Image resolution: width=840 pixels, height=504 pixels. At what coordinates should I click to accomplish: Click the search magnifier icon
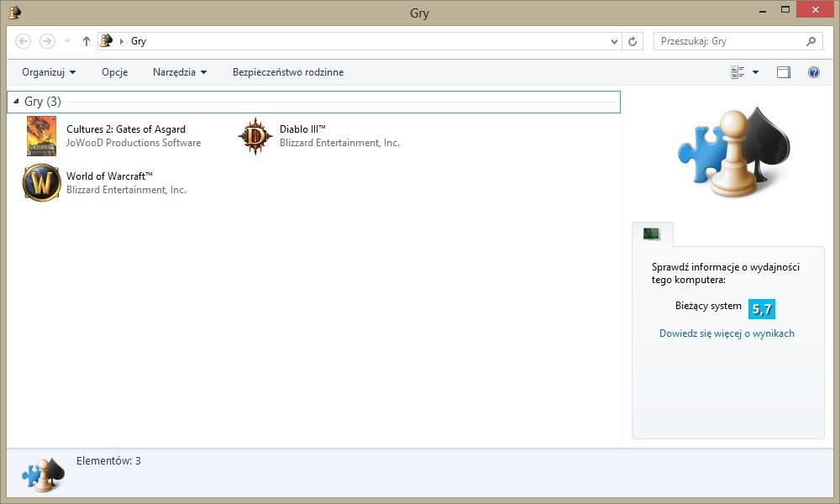[x=811, y=41]
